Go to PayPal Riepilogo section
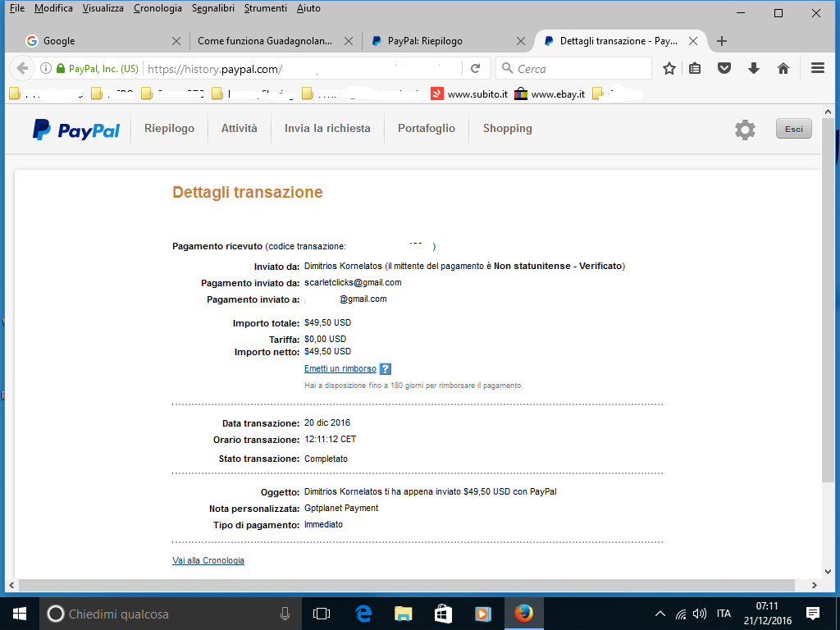 pos(169,129)
